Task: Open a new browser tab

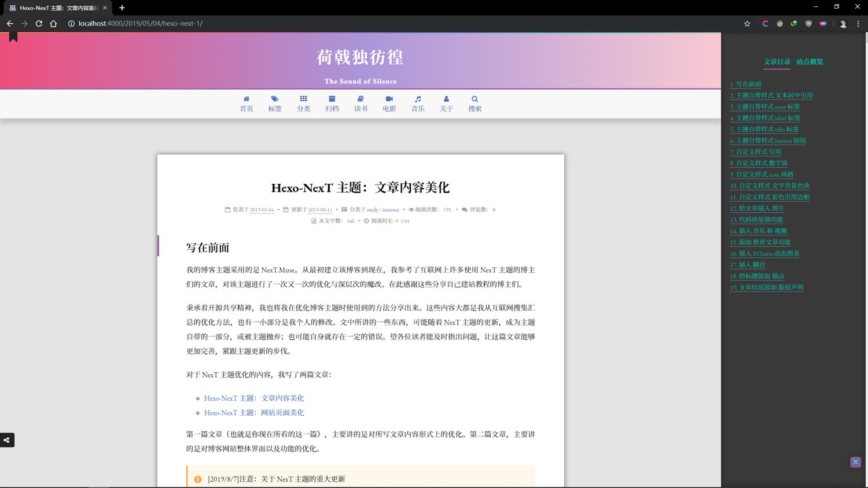Action: coord(122,8)
